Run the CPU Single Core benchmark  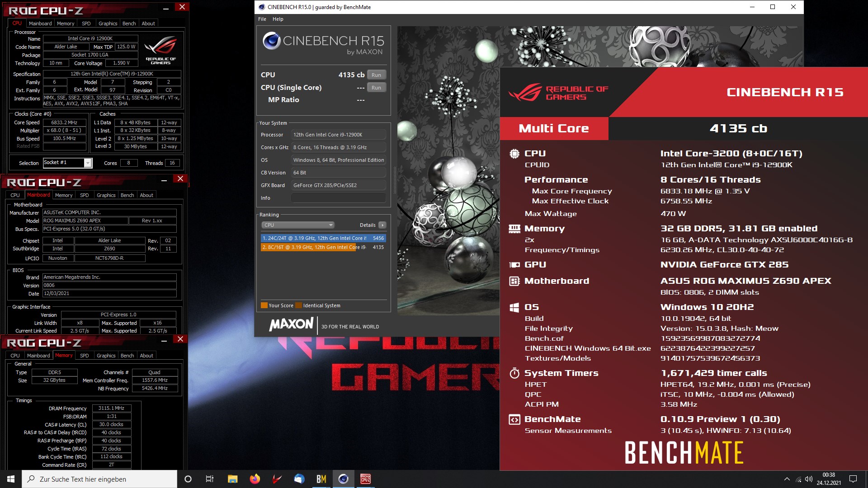[x=376, y=88]
